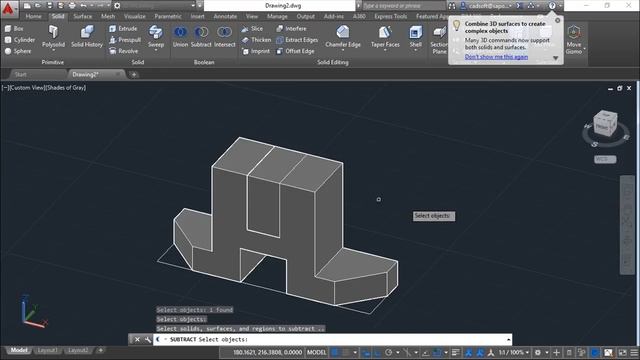Click "Don't show me this again" link
640x360 pixels.
click(496, 57)
